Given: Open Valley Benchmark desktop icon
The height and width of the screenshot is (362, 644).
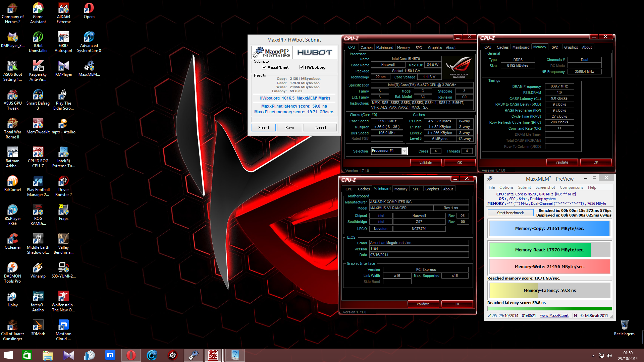Looking at the screenshot, I should [63, 244].
